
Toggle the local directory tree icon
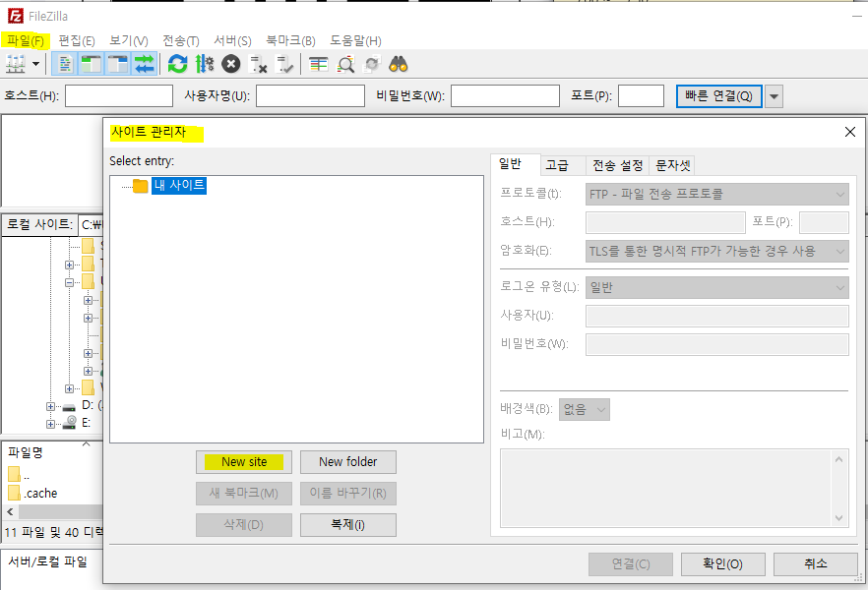92,64
